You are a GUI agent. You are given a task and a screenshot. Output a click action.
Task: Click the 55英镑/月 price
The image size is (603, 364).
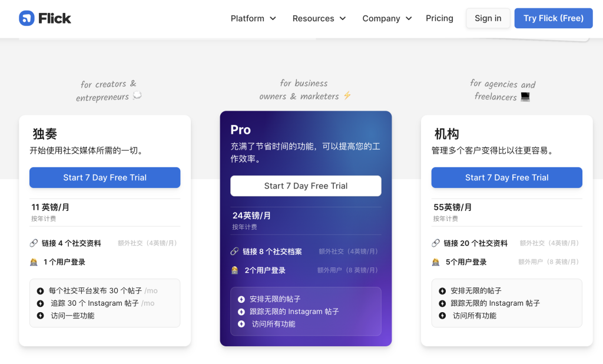pos(452,207)
